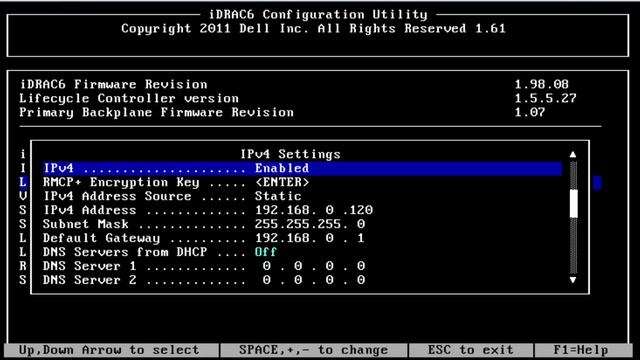Click Lifecycle Controller version label

point(129,98)
